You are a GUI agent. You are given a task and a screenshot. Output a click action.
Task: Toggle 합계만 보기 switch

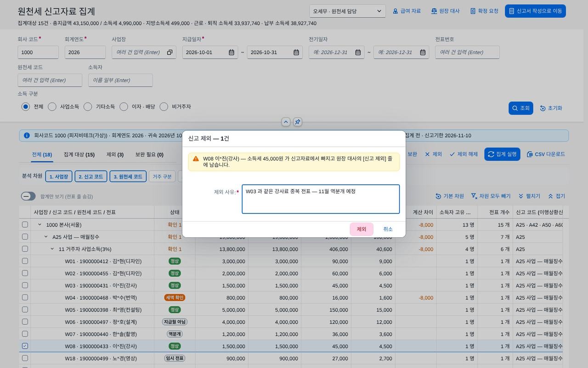pyautogui.click(x=28, y=196)
